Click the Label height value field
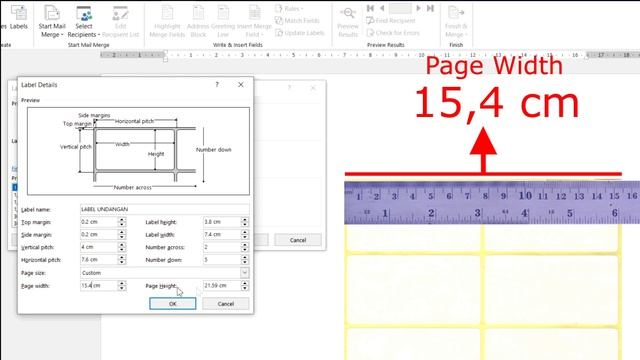The width and height of the screenshot is (640, 360). [x=222, y=222]
